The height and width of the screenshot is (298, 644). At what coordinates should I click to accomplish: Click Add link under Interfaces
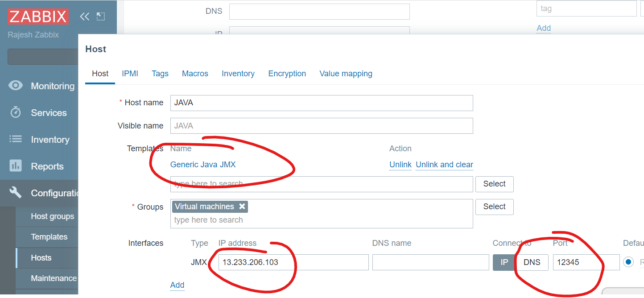click(x=177, y=285)
